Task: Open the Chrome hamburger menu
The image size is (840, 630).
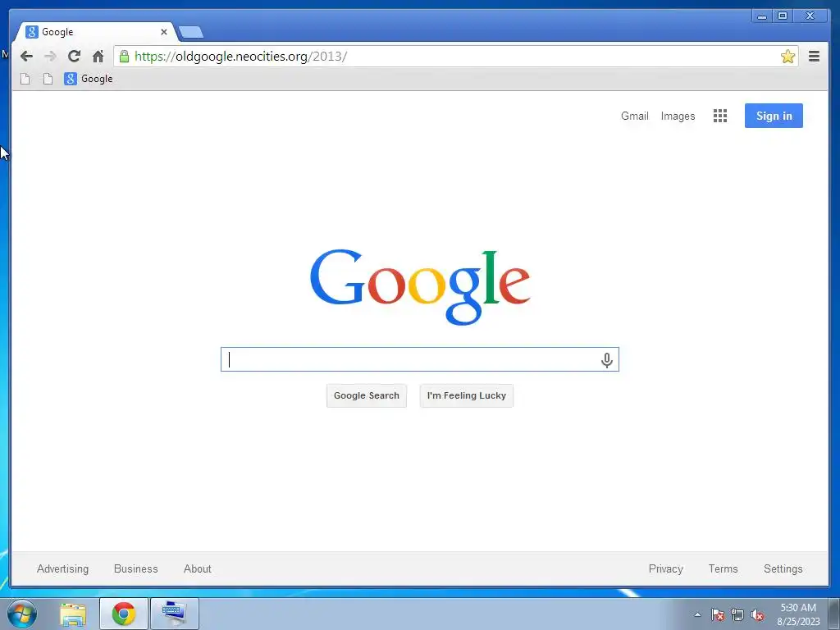Action: click(814, 57)
